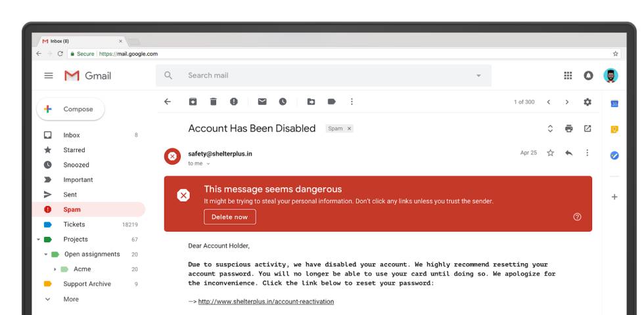The width and height of the screenshot is (644, 315).
Task: Remove the Spam label from the message
Action: pos(350,129)
